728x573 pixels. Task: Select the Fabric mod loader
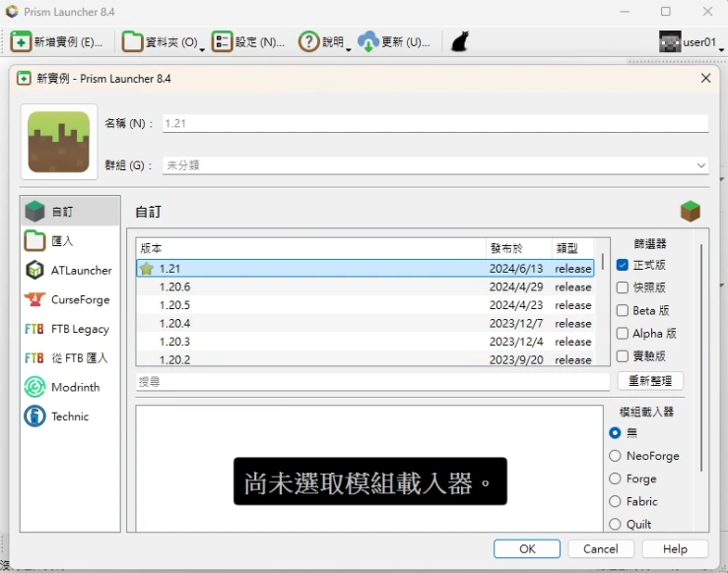(616, 501)
